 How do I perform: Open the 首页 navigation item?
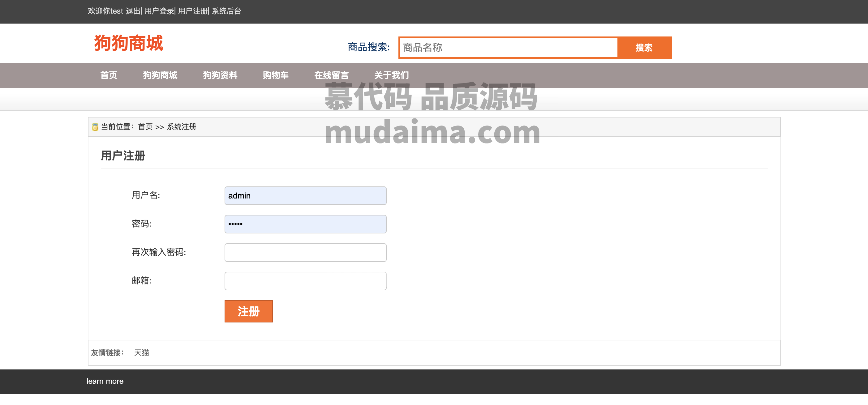(x=109, y=75)
